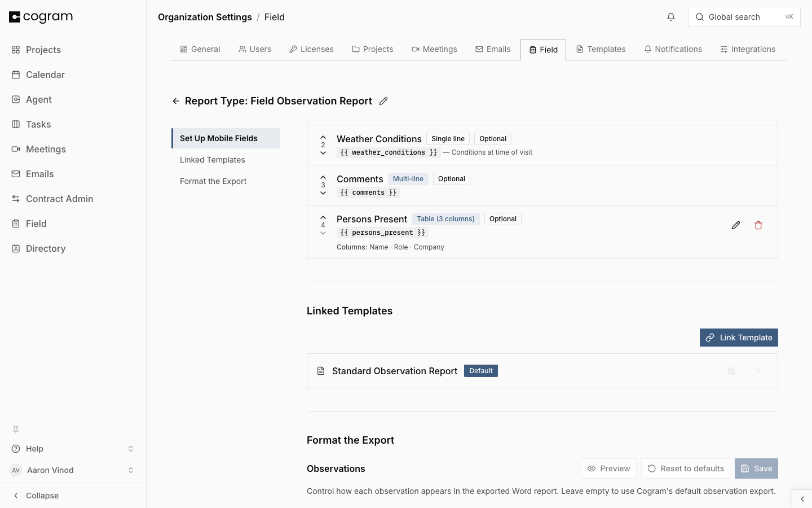Viewport: 812px width, 508px height.
Task: Remove default star on Standard Observation Report
Action: (x=731, y=371)
